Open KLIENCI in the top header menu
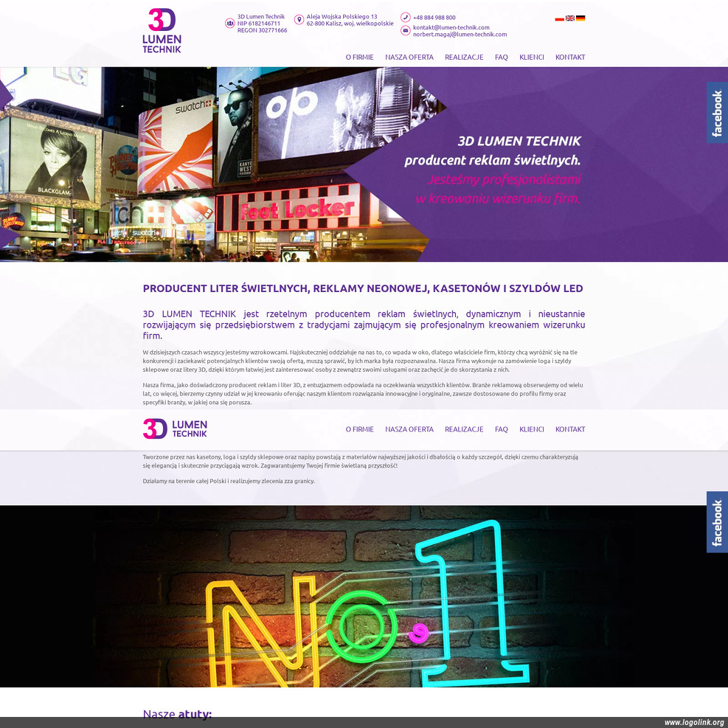The width and height of the screenshot is (728, 728). click(x=532, y=57)
